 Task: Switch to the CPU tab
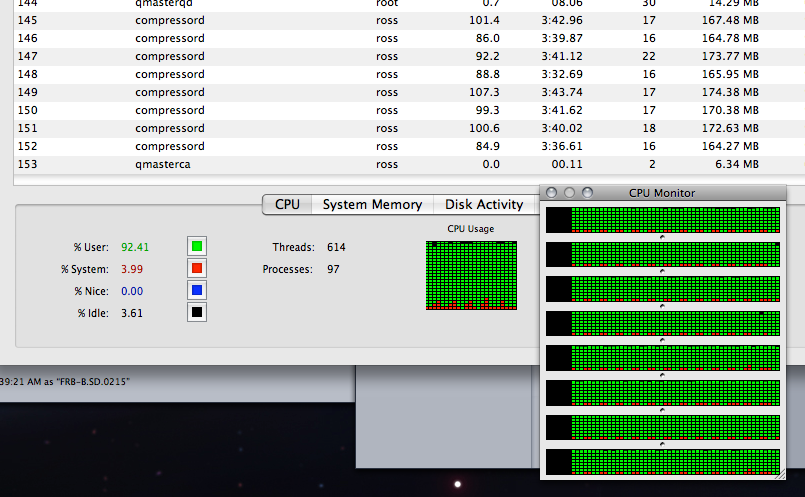[287, 204]
